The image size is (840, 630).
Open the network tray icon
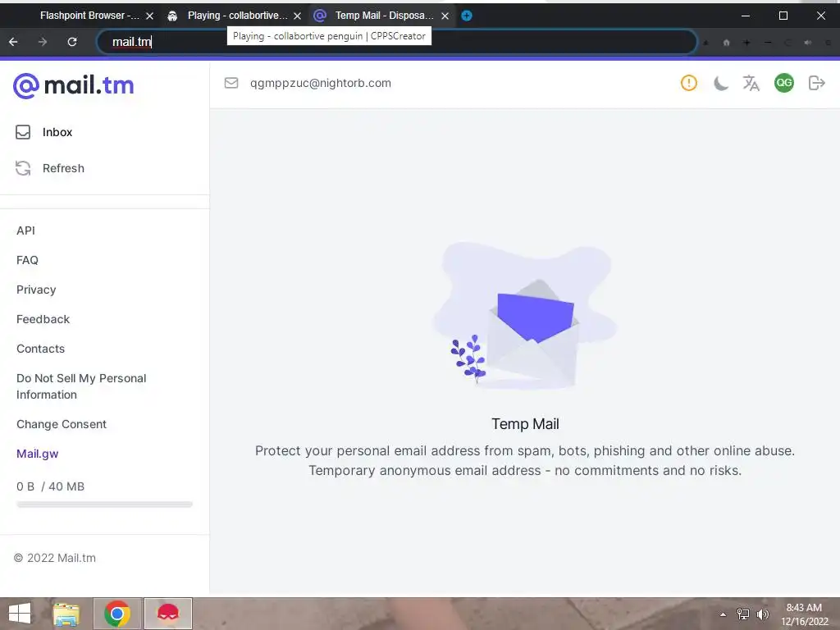point(742,614)
